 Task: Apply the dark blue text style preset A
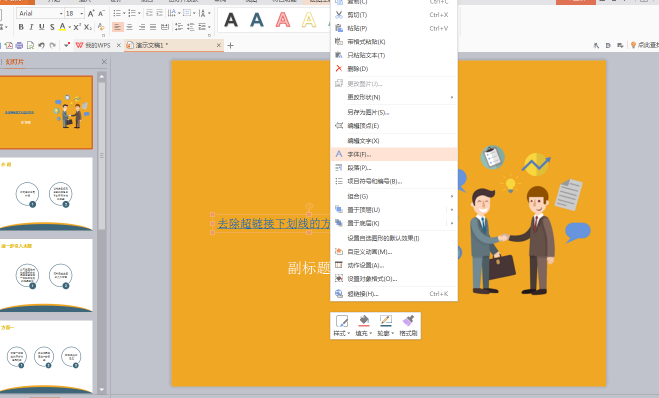257,20
